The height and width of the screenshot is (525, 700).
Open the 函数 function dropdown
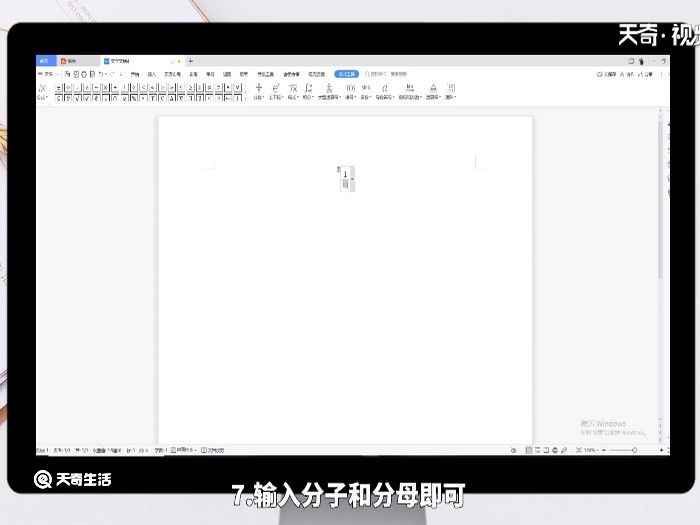(366, 91)
